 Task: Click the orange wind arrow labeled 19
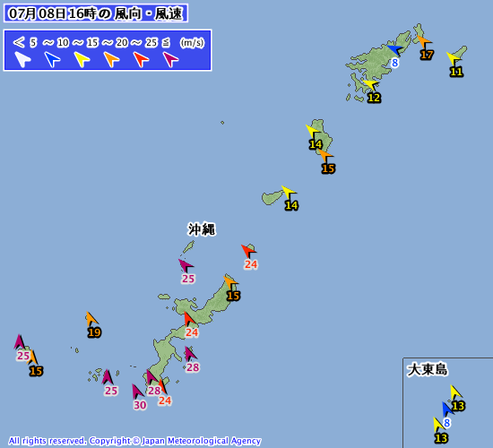point(91,319)
